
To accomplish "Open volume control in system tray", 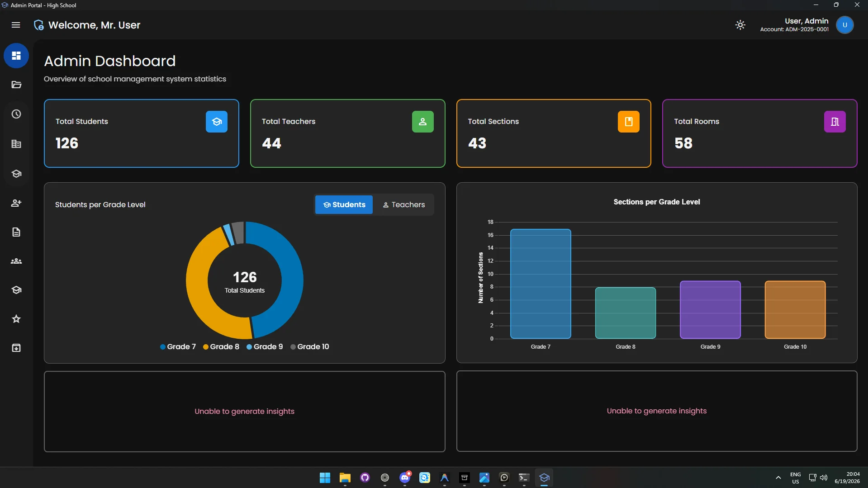I will tap(824, 478).
